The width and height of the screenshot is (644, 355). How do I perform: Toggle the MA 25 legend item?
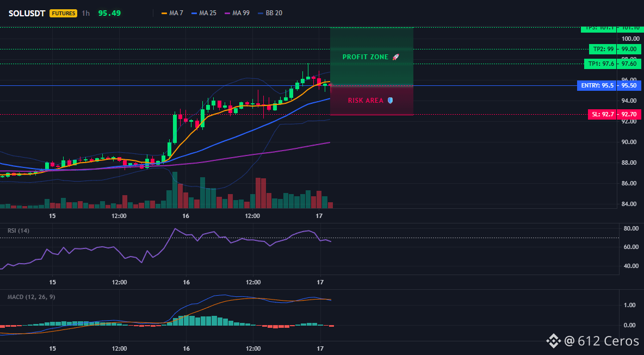204,13
